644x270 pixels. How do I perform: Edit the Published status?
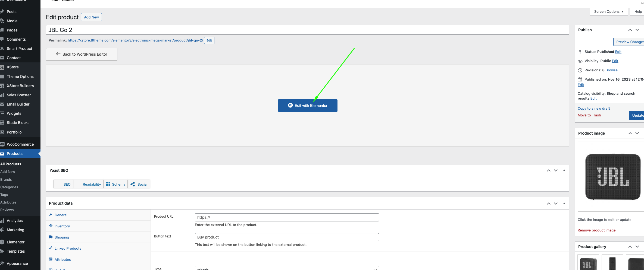click(618, 52)
